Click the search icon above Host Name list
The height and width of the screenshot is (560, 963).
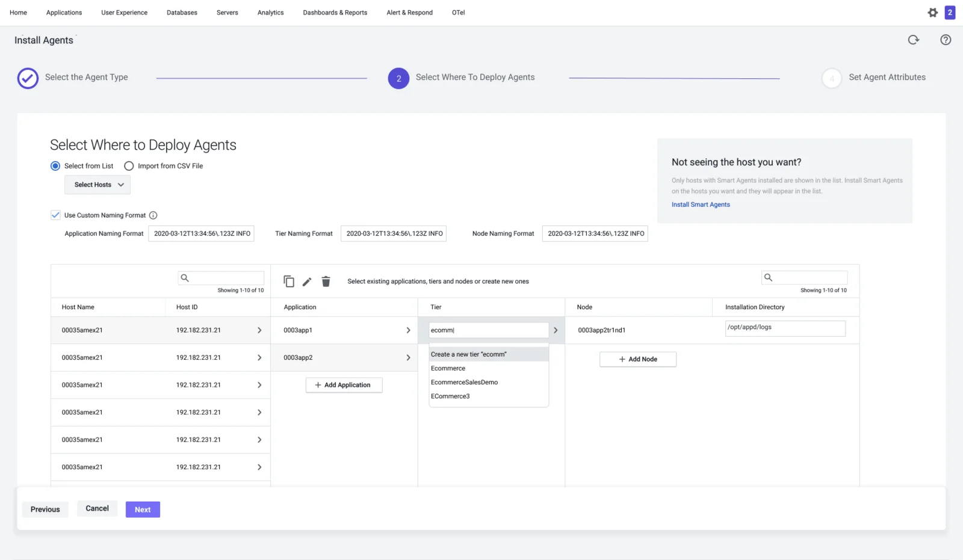[185, 278]
